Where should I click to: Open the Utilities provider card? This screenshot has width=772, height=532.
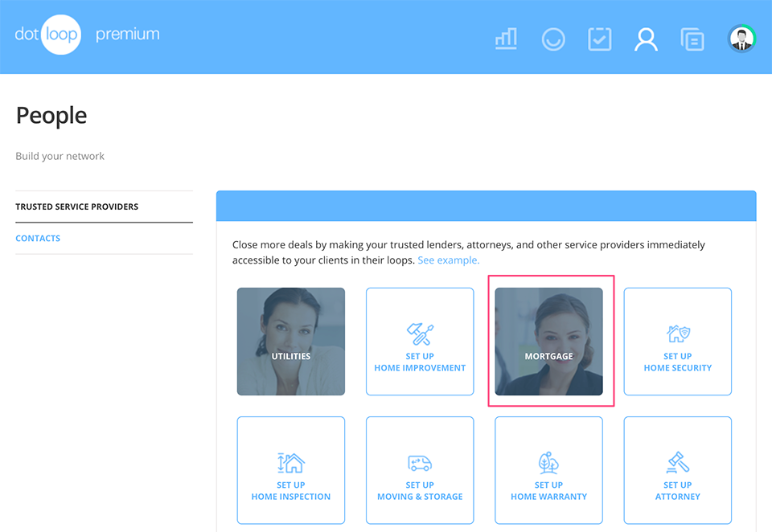click(x=291, y=342)
